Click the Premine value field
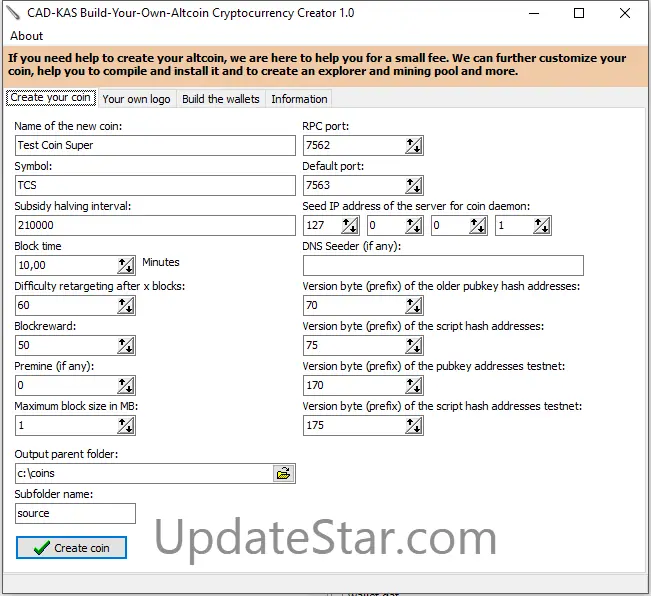 (66, 385)
